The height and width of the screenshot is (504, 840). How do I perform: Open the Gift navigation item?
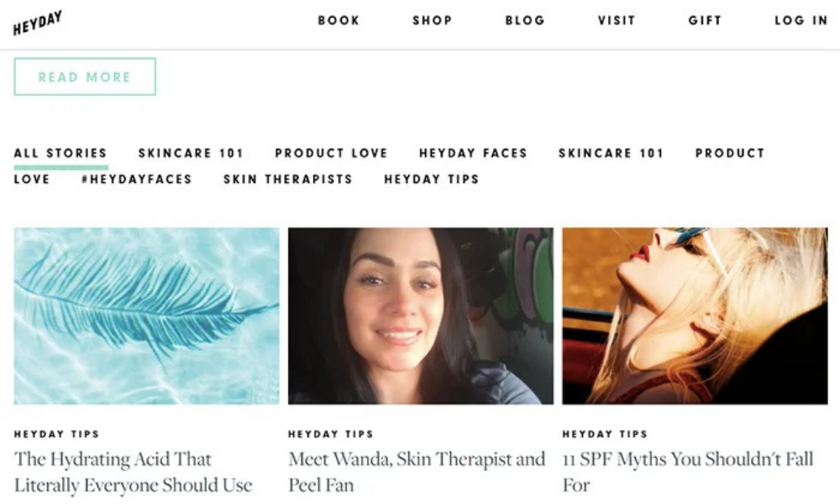pyautogui.click(x=705, y=20)
